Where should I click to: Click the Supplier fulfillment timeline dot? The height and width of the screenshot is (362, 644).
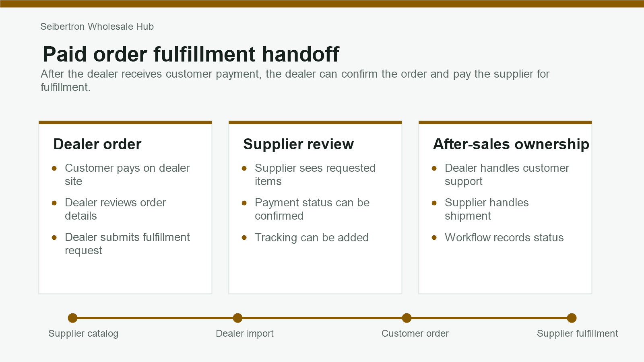tap(572, 318)
